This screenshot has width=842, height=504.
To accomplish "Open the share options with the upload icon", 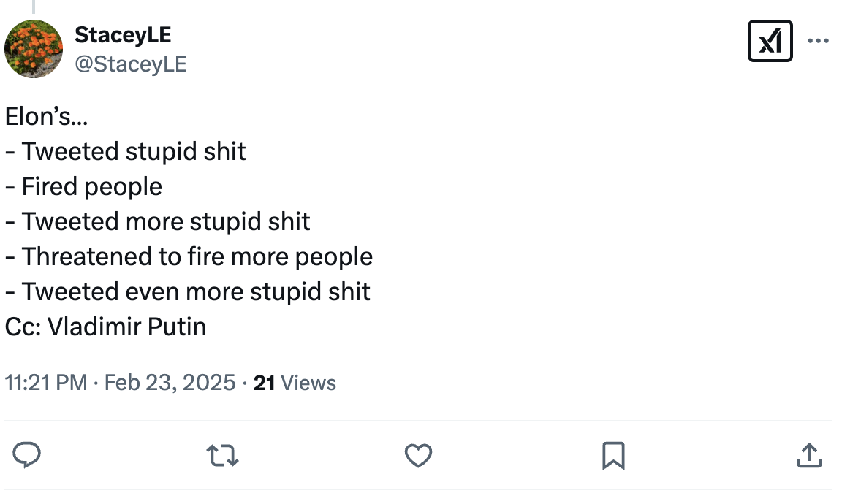I will [808, 455].
